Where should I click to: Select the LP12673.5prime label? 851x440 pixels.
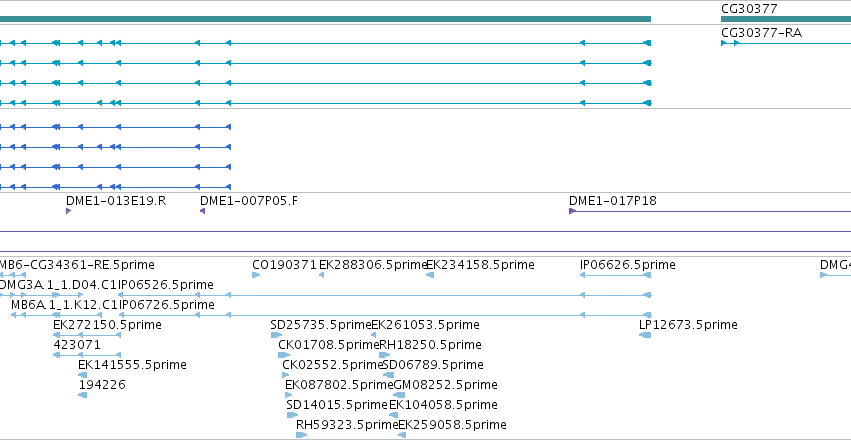(x=688, y=325)
